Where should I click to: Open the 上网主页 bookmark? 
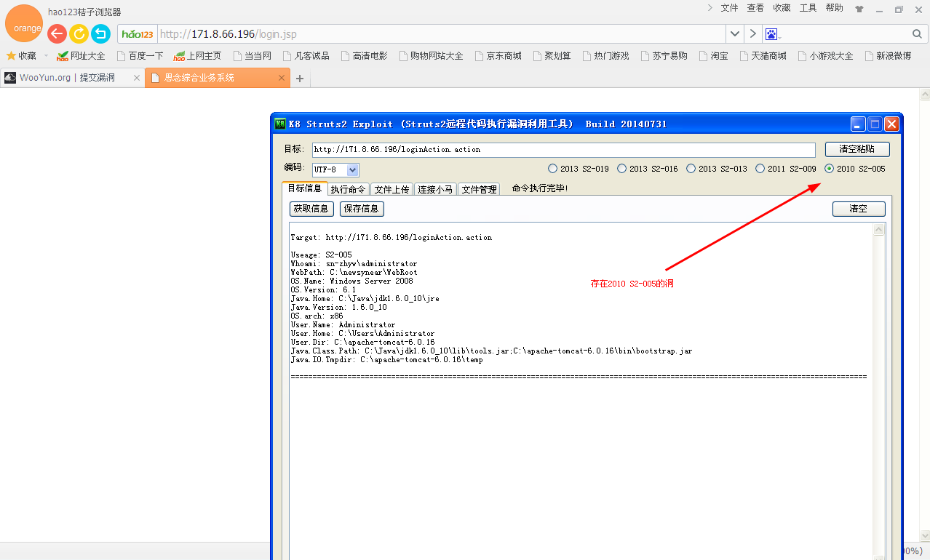click(197, 55)
